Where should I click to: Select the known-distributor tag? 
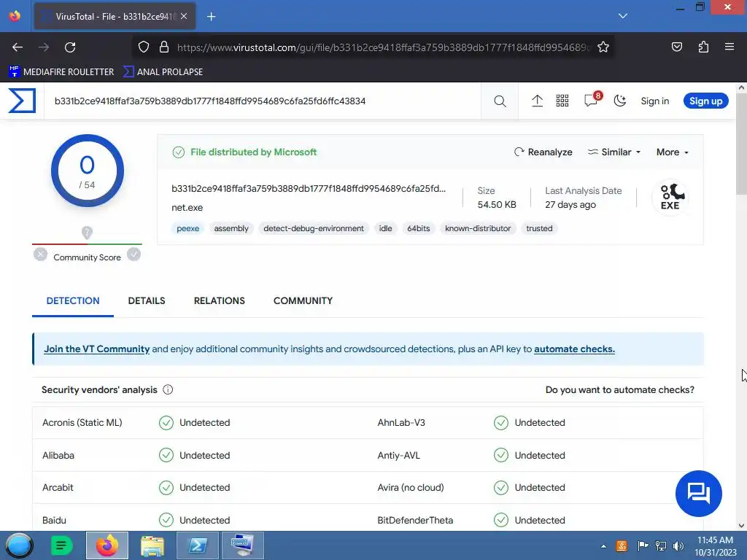coord(478,228)
